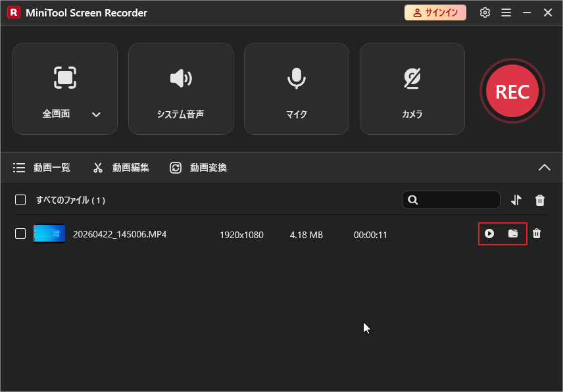Select the マイク microphone icon
The height and width of the screenshot is (392, 563).
(296, 77)
